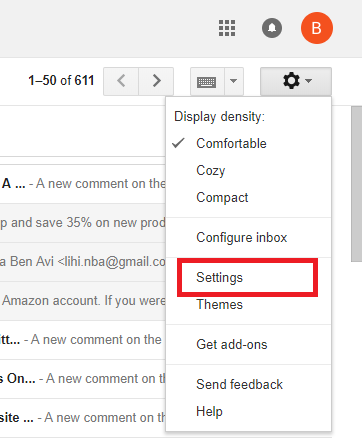This screenshot has width=362, height=441.
Task: Go to older messages with the right arrow
Action: tap(156, 81)
